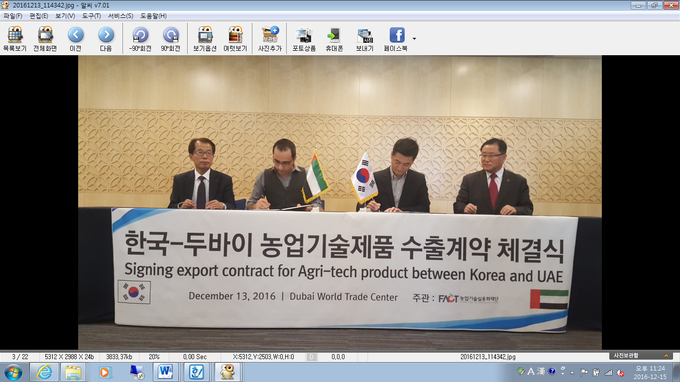680x382 pixels.
Task: Rotate image with -90°회전 button
Action: point(140,39)
